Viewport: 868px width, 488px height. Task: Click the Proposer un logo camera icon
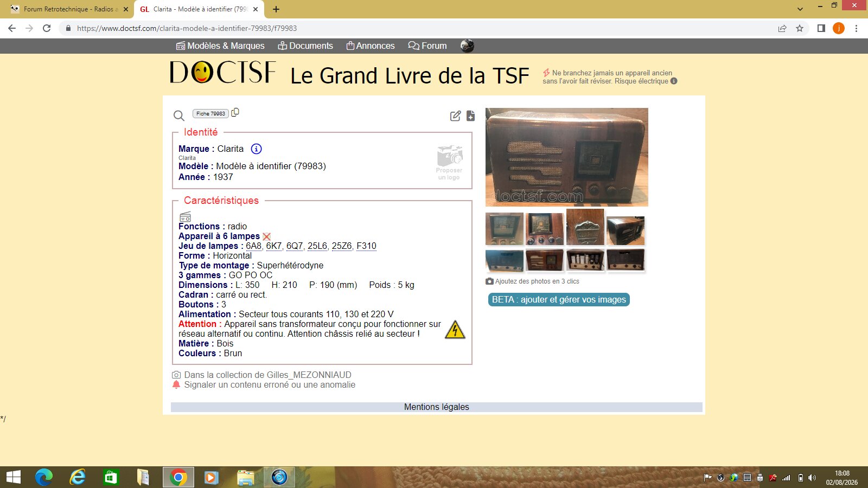[x=450, y=162]
